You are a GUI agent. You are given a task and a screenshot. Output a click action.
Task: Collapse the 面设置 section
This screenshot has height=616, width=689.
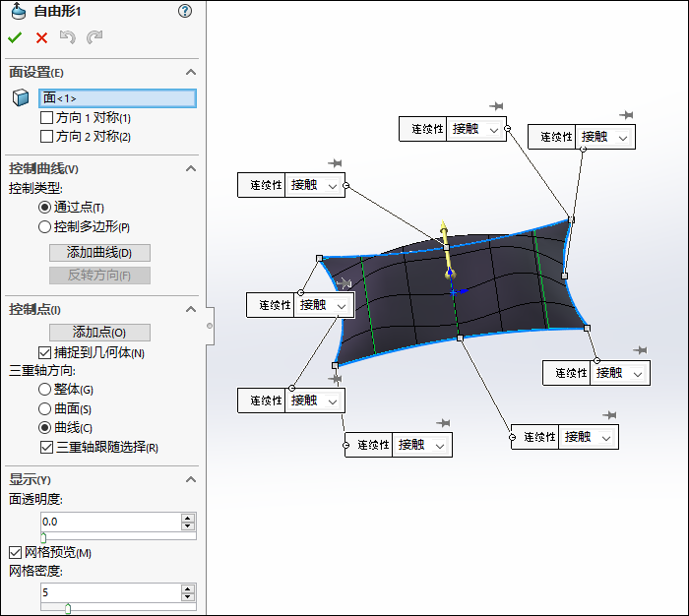191,72
